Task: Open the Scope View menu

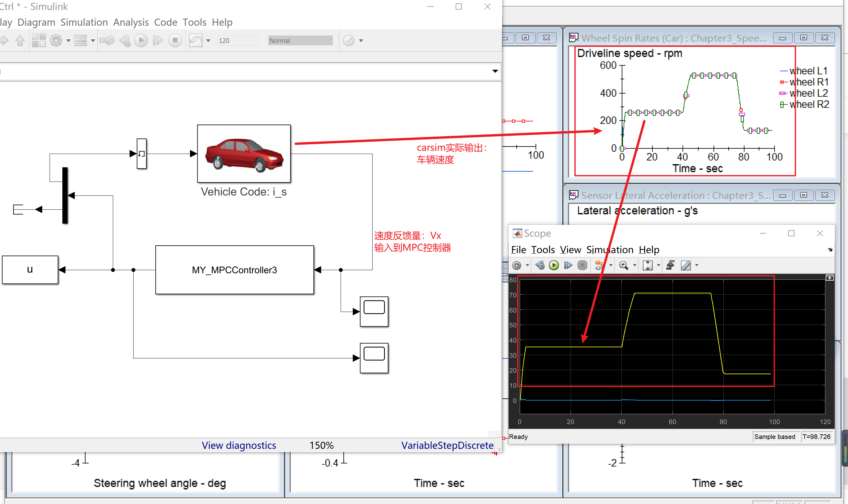Action: click(570, 250)
